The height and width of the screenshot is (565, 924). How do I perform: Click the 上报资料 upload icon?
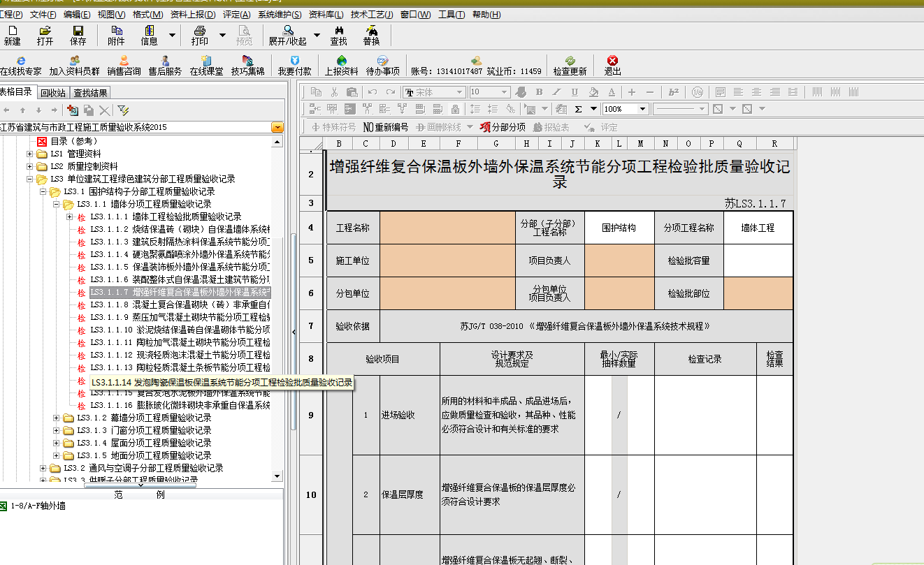341,66
